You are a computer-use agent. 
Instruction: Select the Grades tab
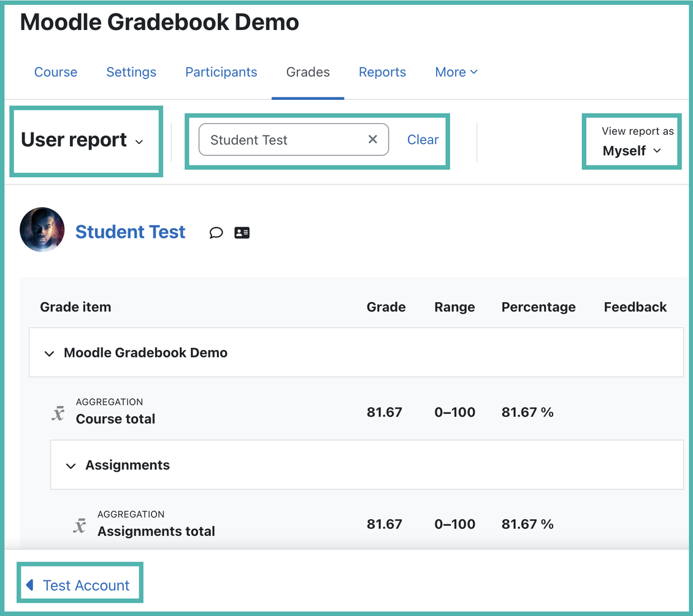[308, 72]
